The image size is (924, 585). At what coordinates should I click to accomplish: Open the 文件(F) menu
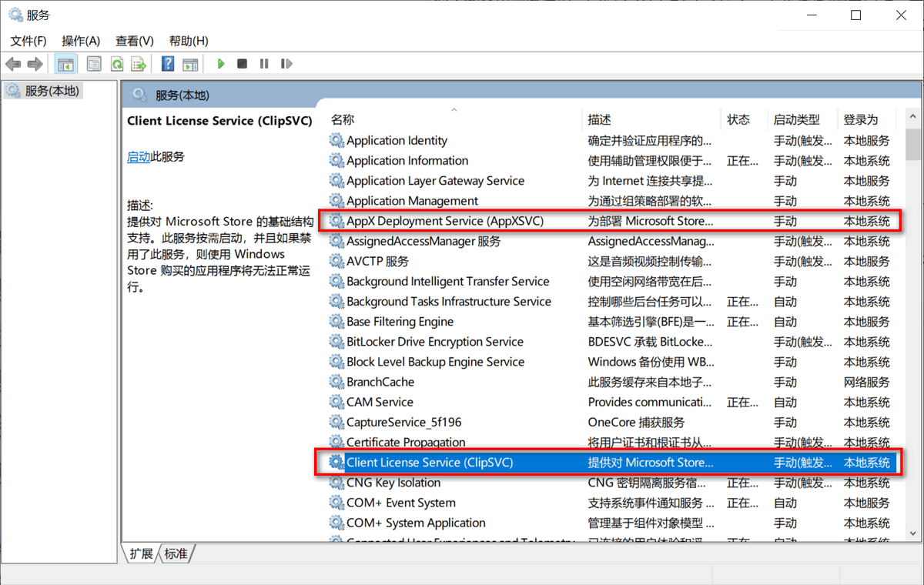pyautogui.click(x=28, y=41)
